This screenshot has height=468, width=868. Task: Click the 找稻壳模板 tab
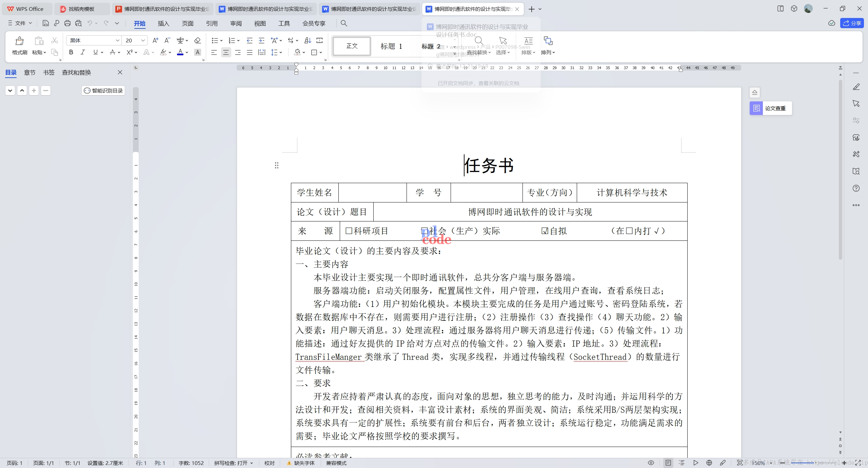coord(82,9)
